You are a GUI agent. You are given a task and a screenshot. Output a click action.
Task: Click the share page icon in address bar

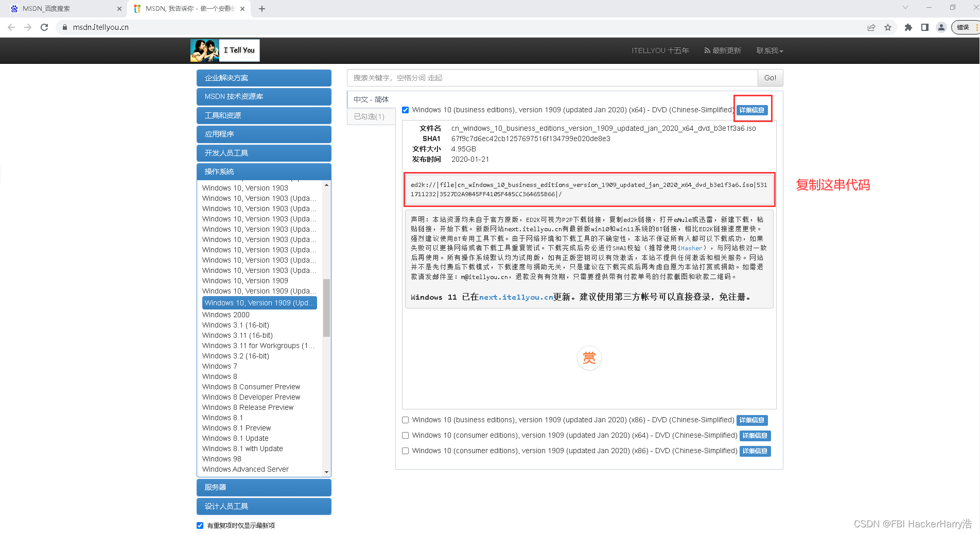871,27
